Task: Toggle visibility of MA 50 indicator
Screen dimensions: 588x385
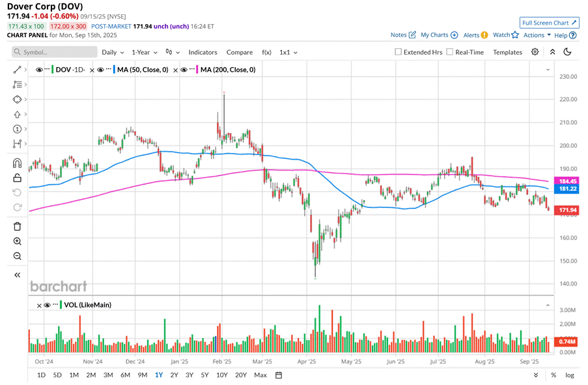Action: point(100,70)
